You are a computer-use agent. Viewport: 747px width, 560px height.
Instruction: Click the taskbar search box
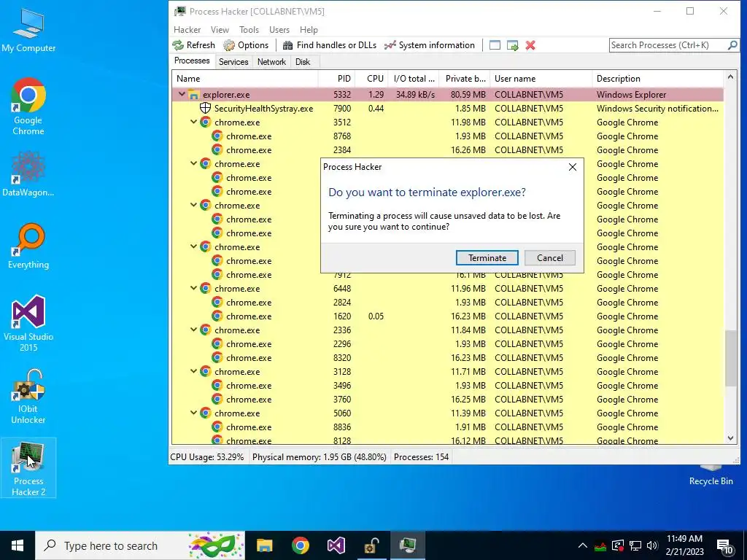(140, 545)
